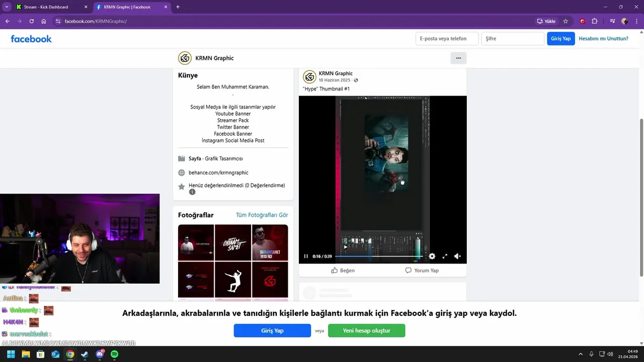Open Chrome profile avatar
Viewport: 644px width, 362px height.
[624, 21]
